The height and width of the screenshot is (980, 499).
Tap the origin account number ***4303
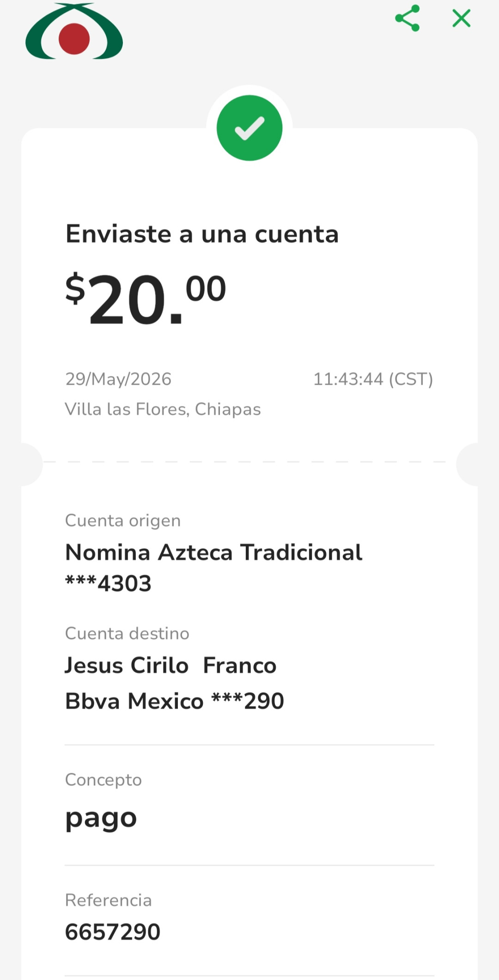coord(108,583)
